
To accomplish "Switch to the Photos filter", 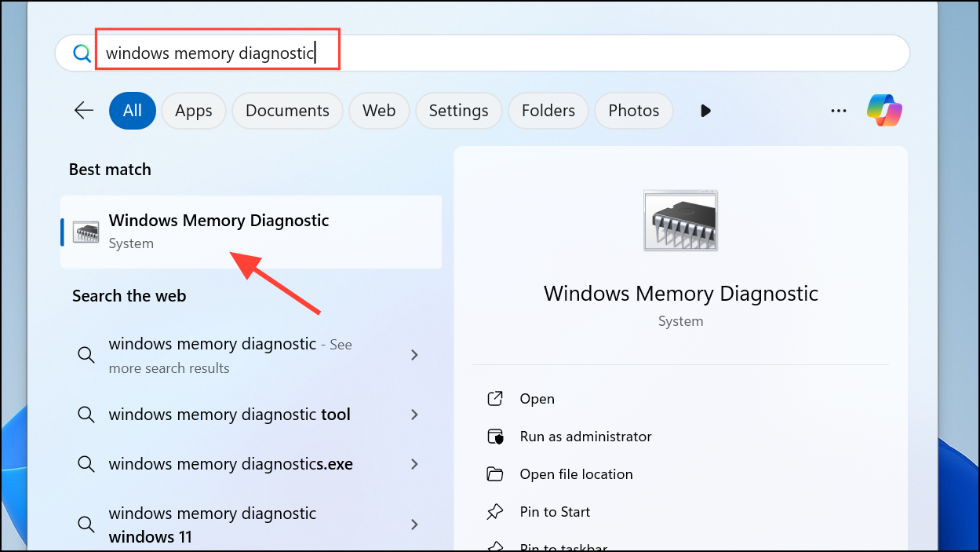I will (633, 111).
